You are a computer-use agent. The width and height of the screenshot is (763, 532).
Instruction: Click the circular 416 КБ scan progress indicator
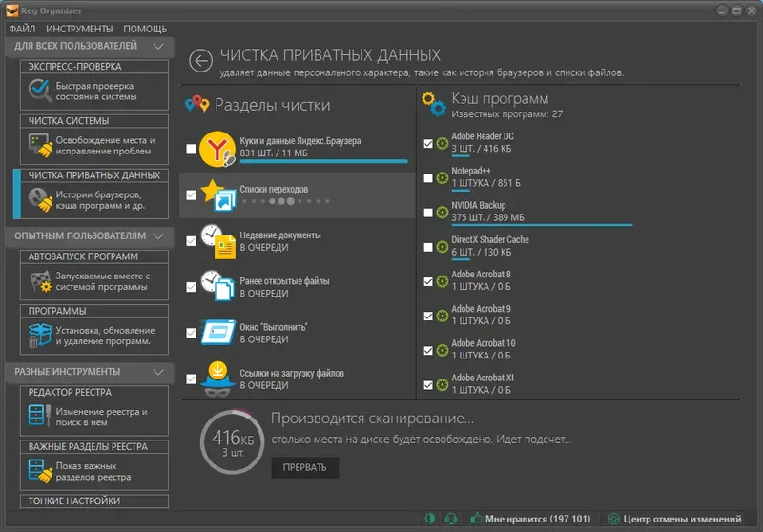click(232, 442)
